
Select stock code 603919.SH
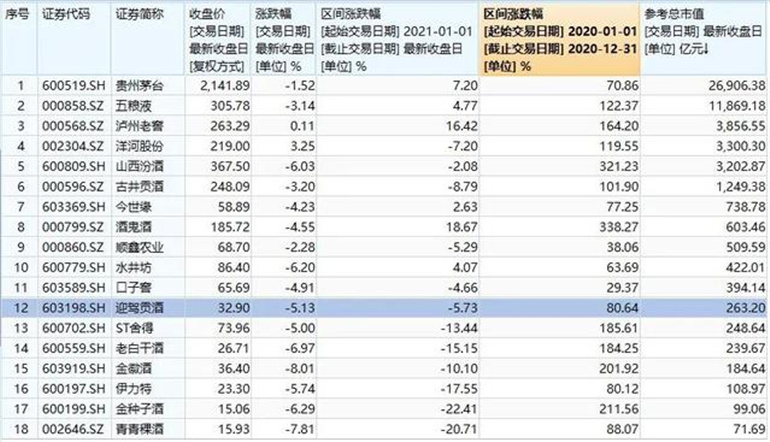click(x=74, y=368)
